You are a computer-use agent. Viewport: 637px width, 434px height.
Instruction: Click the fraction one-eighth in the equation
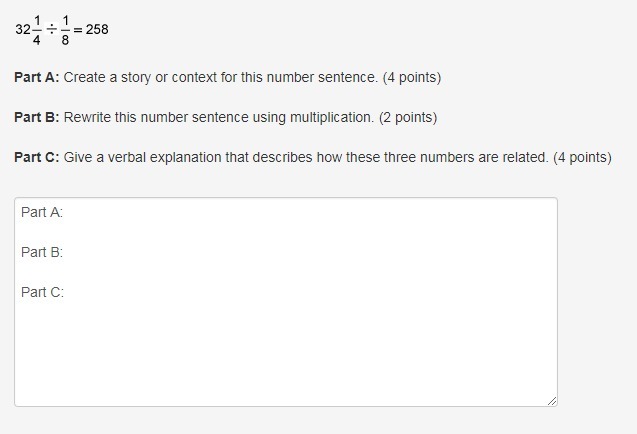(x=66, y=30)
